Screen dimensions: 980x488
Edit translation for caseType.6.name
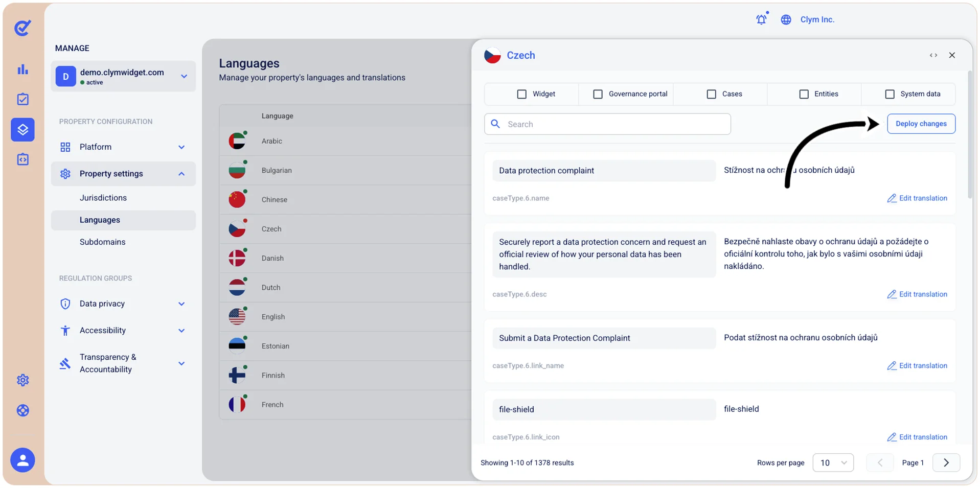point(917,198)
